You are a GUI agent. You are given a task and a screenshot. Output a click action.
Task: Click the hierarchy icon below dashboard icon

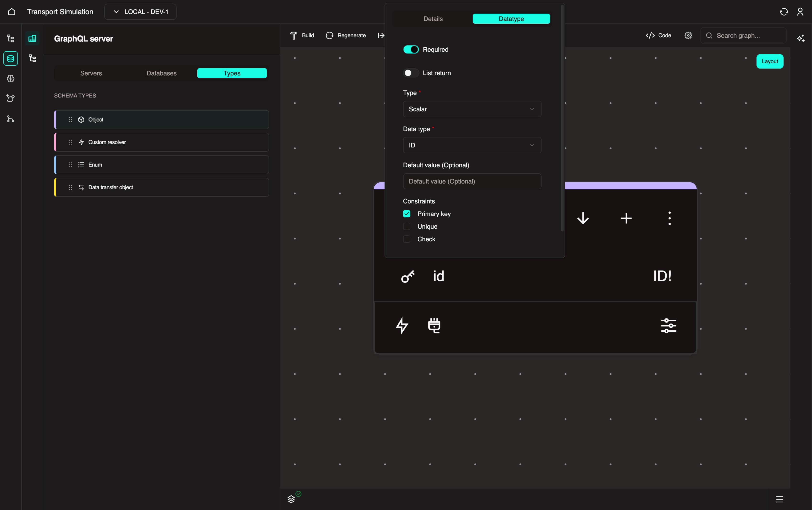pos(32,58)
